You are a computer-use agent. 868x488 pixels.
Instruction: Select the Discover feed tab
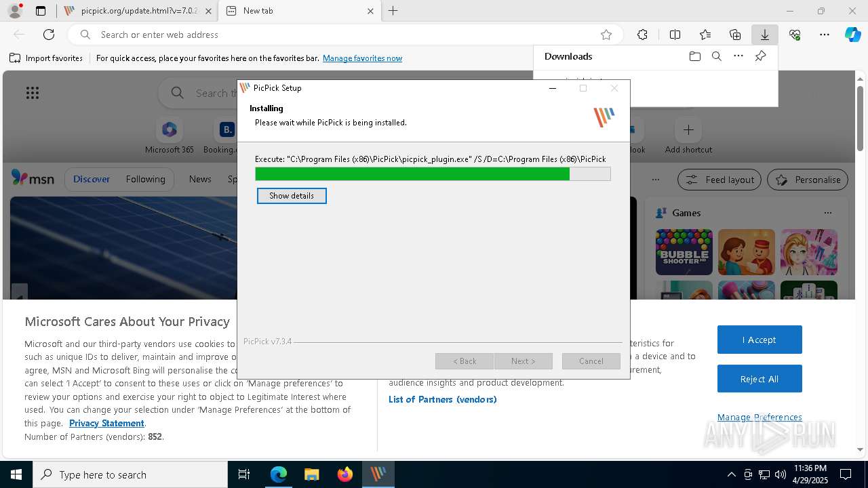pos(92,179)
